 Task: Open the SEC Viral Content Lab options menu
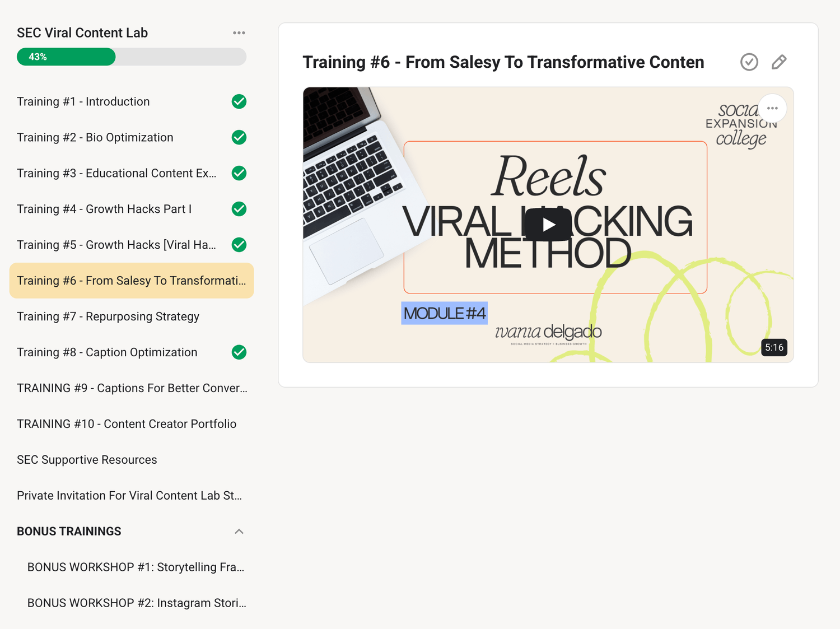pos(239,33)
